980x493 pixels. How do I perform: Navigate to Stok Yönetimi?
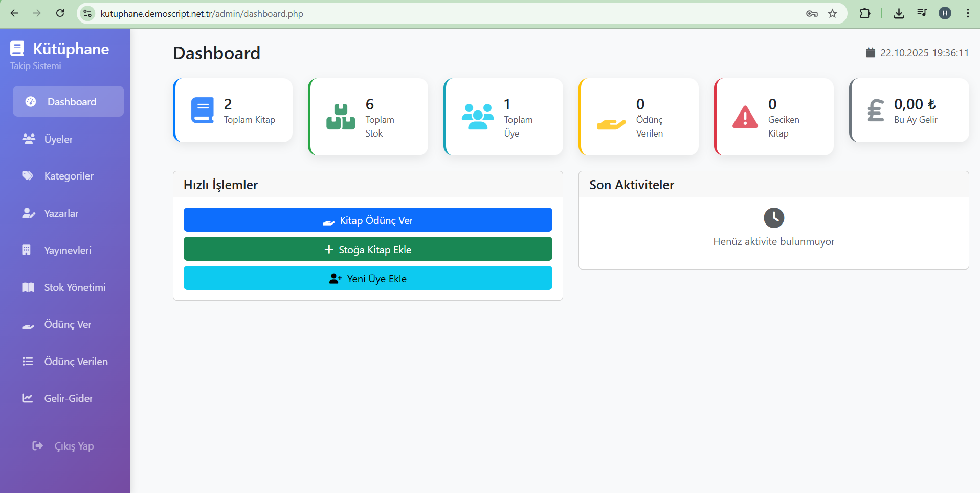point(75,287)
